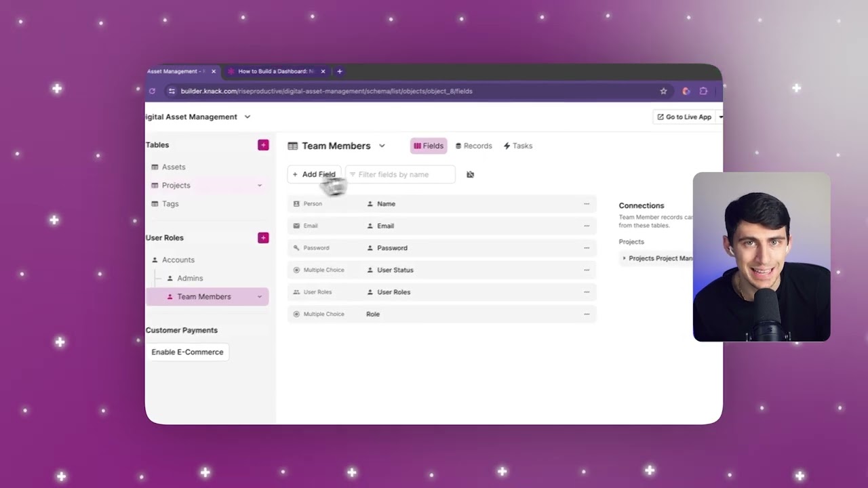Click the Password field name
The image size is (868, 488).
coord(392,248)
